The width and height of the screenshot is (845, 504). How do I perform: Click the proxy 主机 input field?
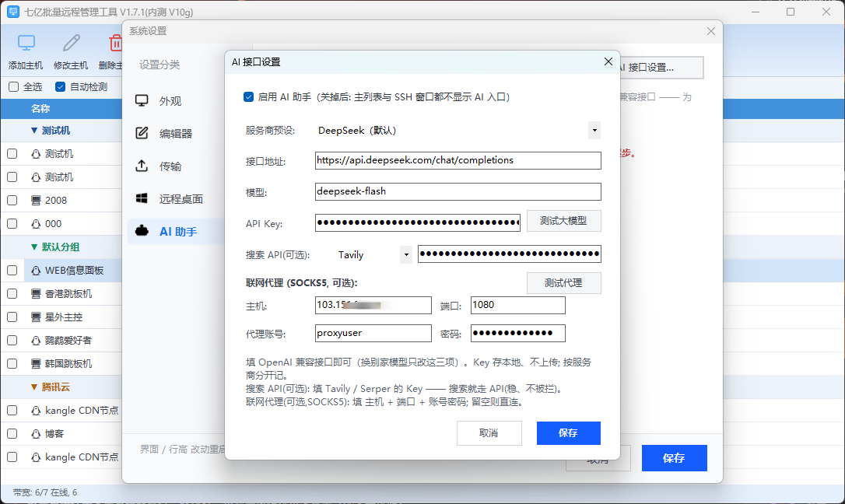373,306
